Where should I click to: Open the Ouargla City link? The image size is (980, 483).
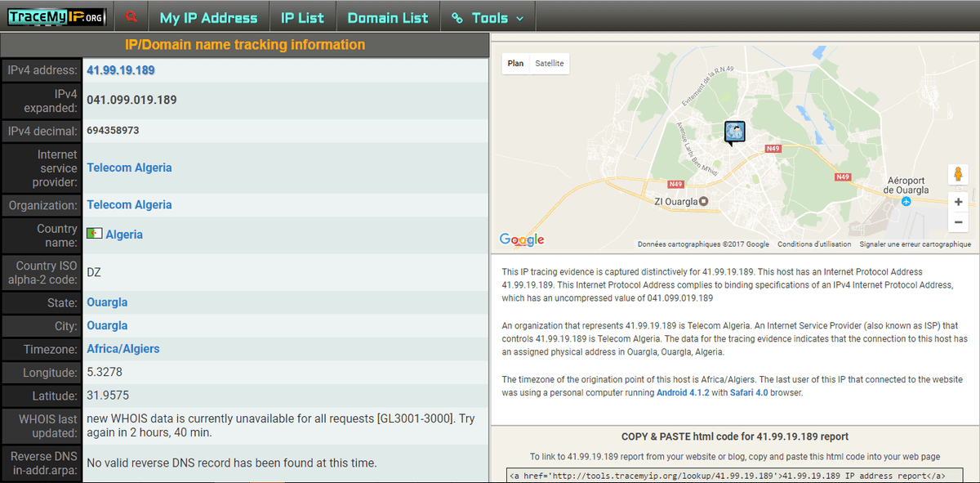pyautogui.click(x=107, y=325)
